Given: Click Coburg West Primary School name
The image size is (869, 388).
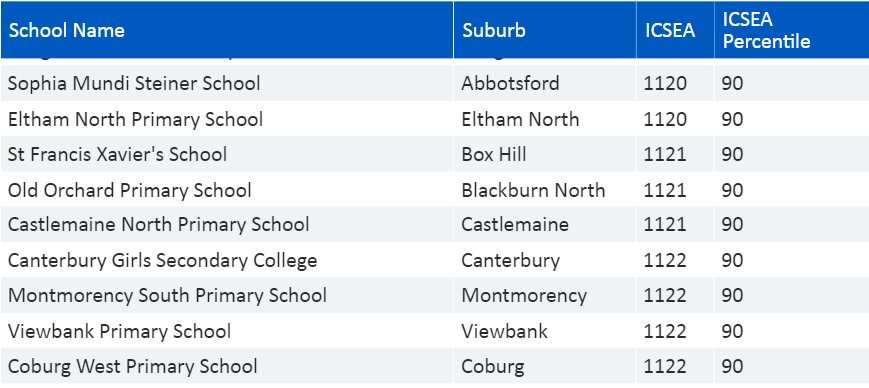Looking at the screenshot, I should (x=133, y=366).
